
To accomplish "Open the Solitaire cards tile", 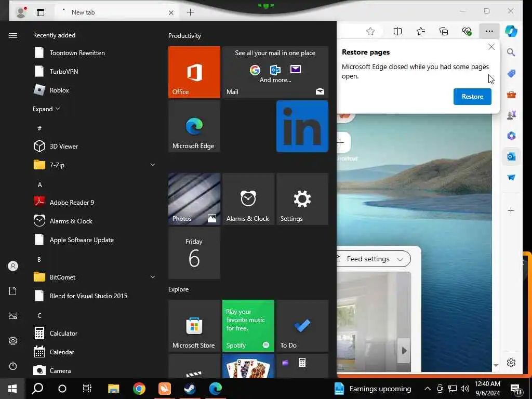I will (x=248, y=366).
